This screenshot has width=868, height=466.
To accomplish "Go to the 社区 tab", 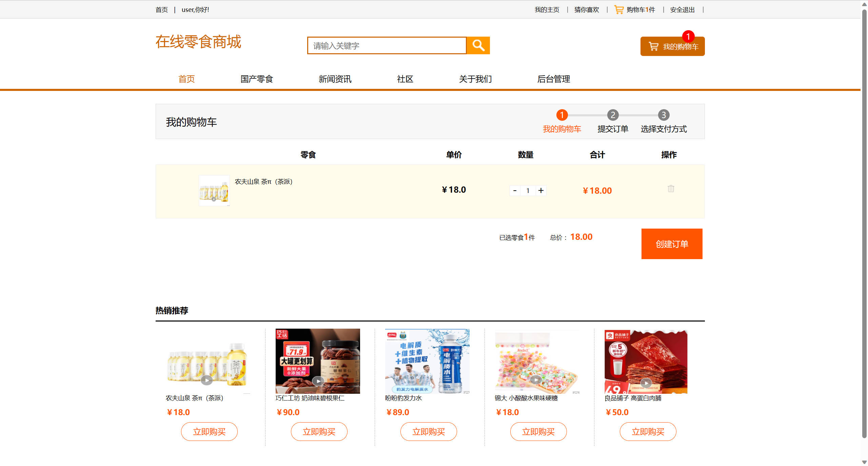I will (405, 79).
